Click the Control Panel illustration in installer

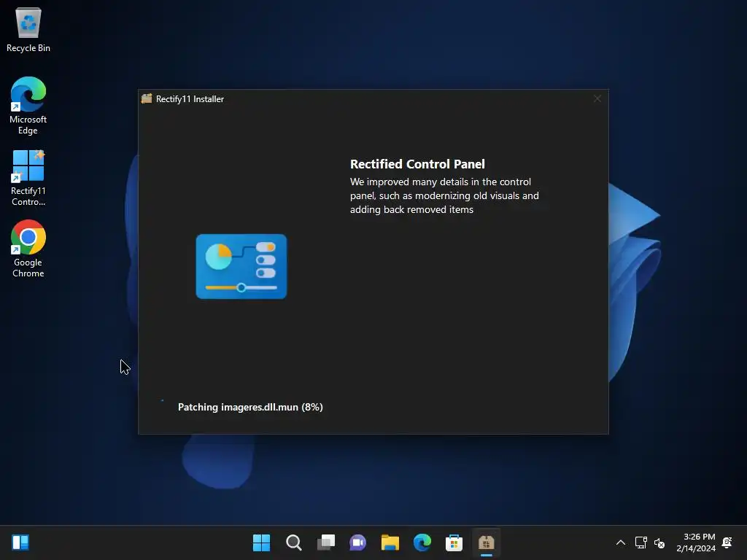coord(241,266)
